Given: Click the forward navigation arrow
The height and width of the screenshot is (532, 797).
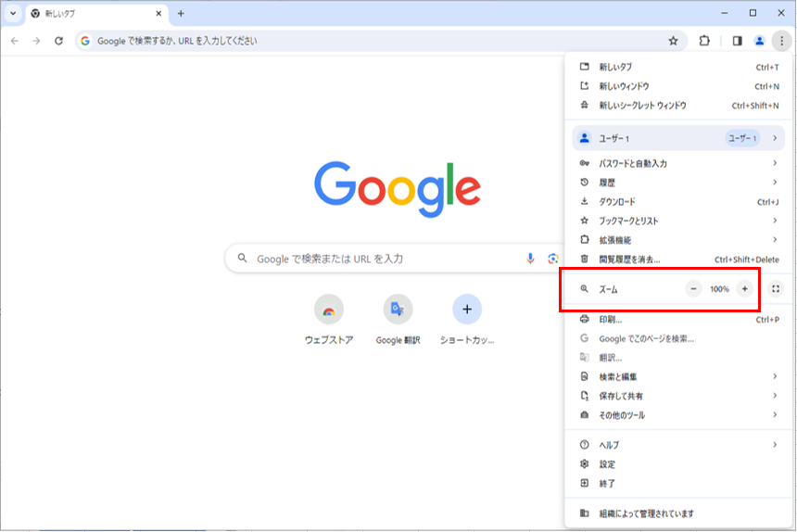Looking at the screenshot, I should coord(36,41).
